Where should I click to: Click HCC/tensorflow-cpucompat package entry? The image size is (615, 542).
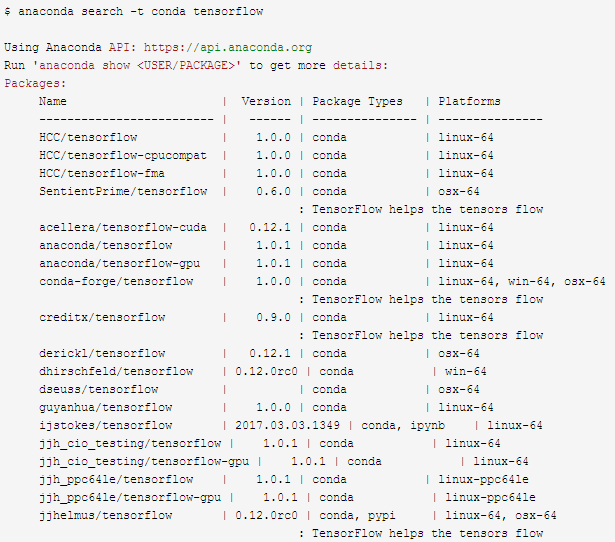tap(123, 156)
